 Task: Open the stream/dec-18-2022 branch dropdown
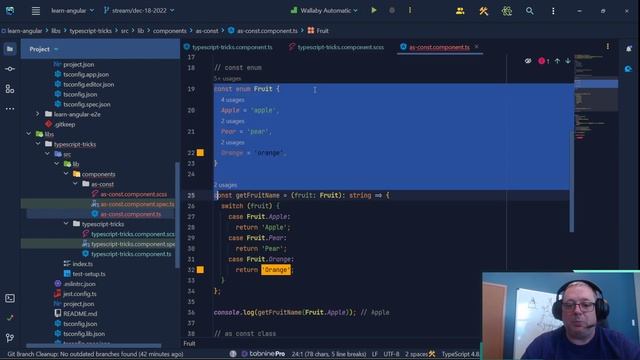click(x=139, y=11)
